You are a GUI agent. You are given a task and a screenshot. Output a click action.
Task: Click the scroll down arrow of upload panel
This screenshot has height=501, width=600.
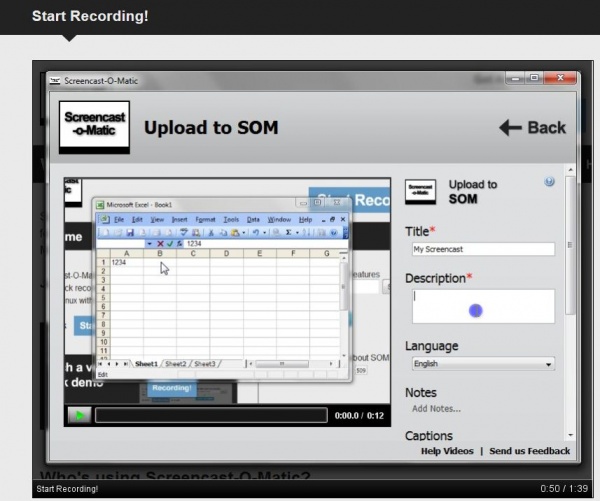(x=571, y=435)
